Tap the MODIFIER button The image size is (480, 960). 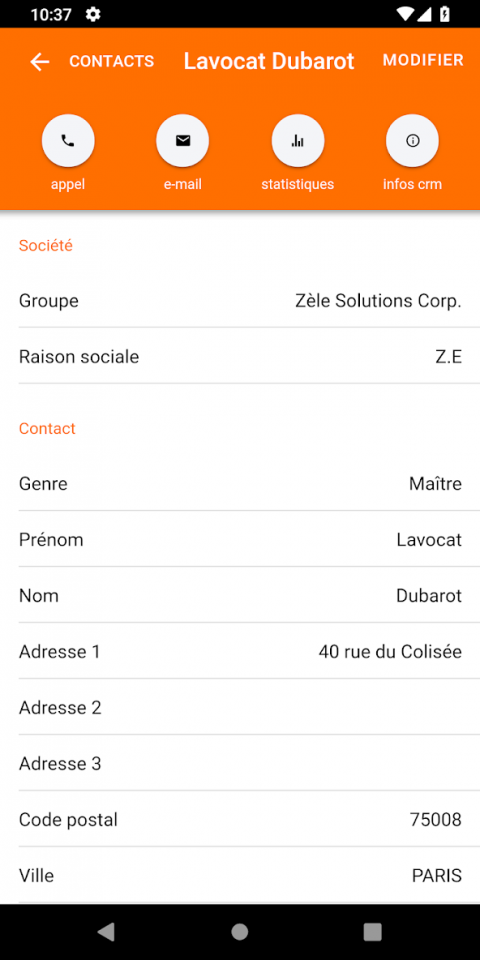[423, 60]
